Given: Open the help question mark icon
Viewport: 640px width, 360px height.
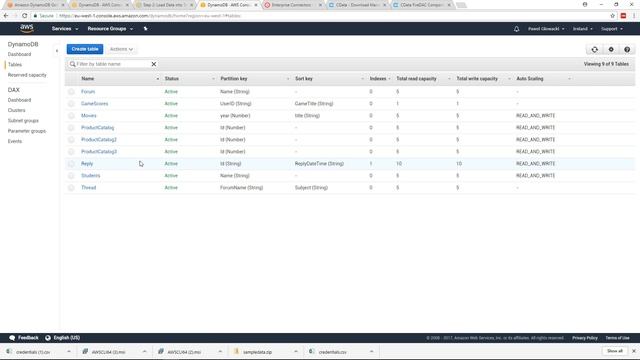Looking at the screenshot, I should tap(627, 49).
